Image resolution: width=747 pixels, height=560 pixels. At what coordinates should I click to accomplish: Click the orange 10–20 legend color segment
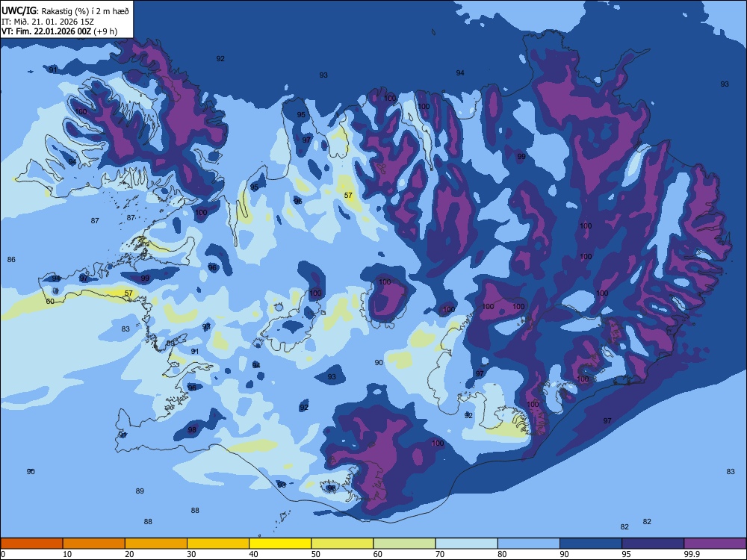[94, 544]
